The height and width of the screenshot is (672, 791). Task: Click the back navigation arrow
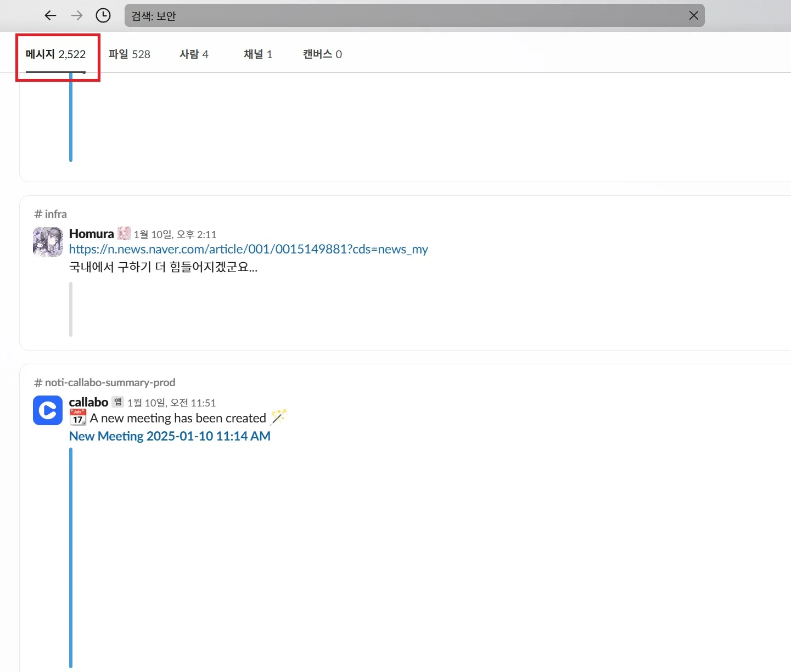(50, 15)
